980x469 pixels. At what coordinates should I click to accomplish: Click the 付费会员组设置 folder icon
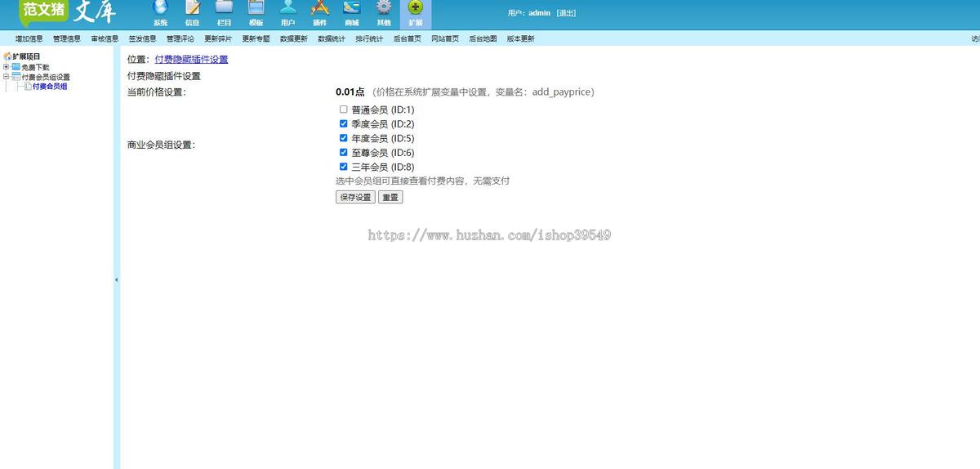(x=16, y=77)
